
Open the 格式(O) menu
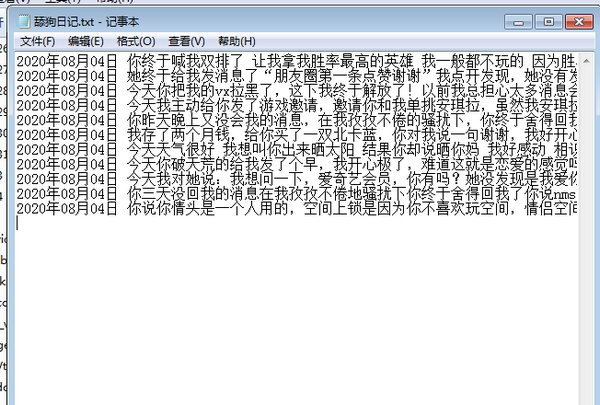(136, 41)
